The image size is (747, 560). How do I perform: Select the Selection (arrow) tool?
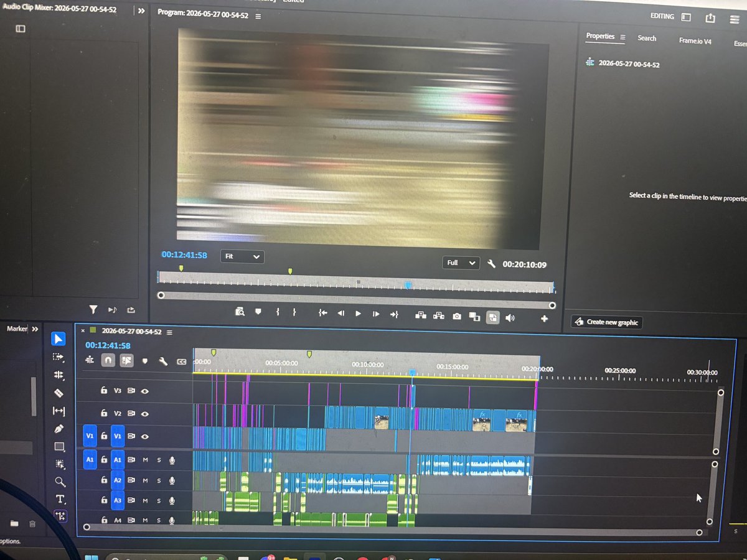59,339
